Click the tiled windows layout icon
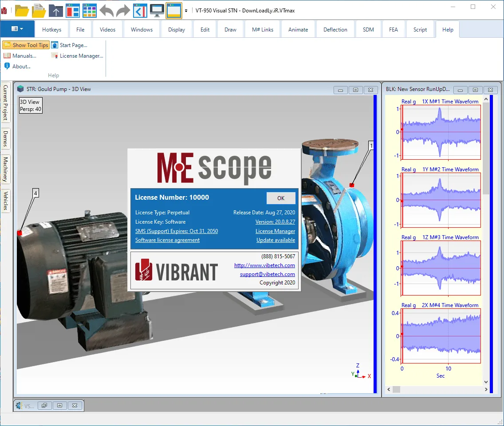504x426 pixels. coord(89,11)
